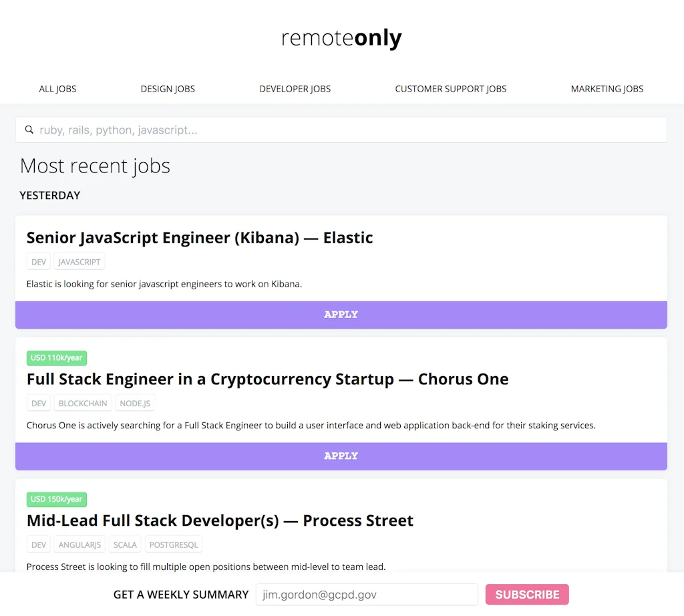Viewport: 684px width, 616px height.
Task: Open the Chorus One Full Stack Engineer listing
Action: point(267,379)
